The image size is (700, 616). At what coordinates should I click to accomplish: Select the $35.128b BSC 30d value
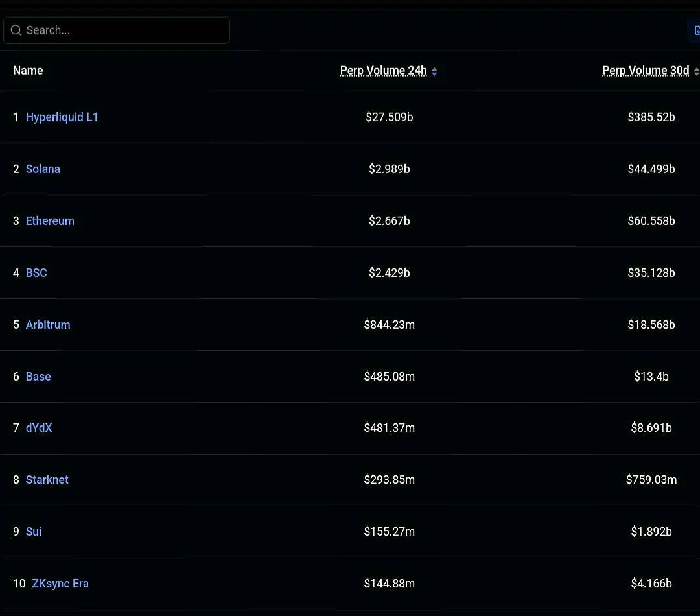[651, 272]
